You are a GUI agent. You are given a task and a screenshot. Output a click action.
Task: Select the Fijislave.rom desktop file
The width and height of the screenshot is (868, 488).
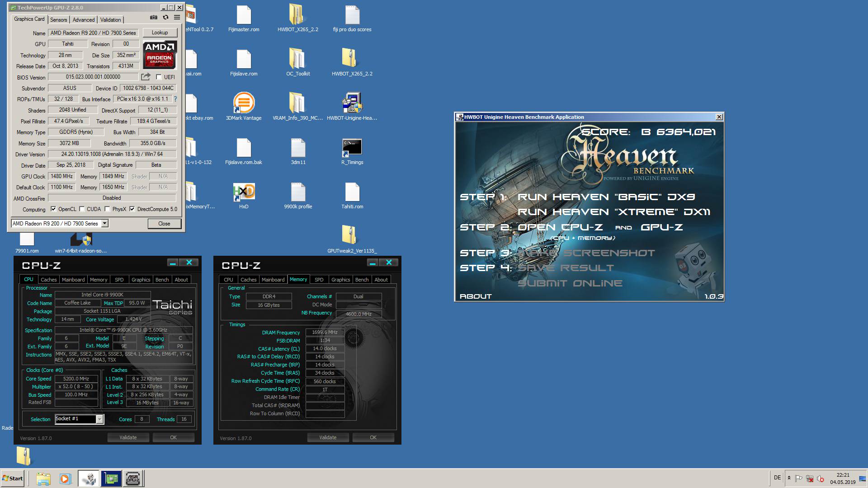pos(244,62)
